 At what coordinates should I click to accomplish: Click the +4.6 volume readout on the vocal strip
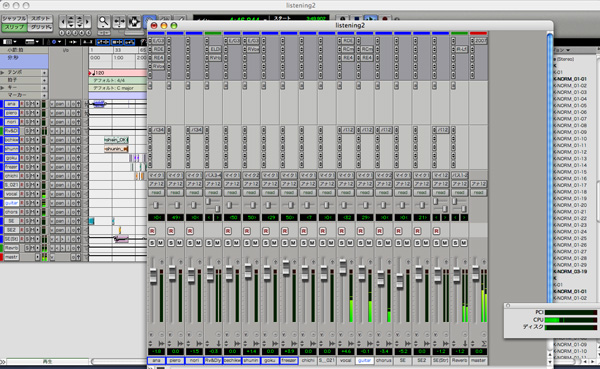tap(346, 351)
